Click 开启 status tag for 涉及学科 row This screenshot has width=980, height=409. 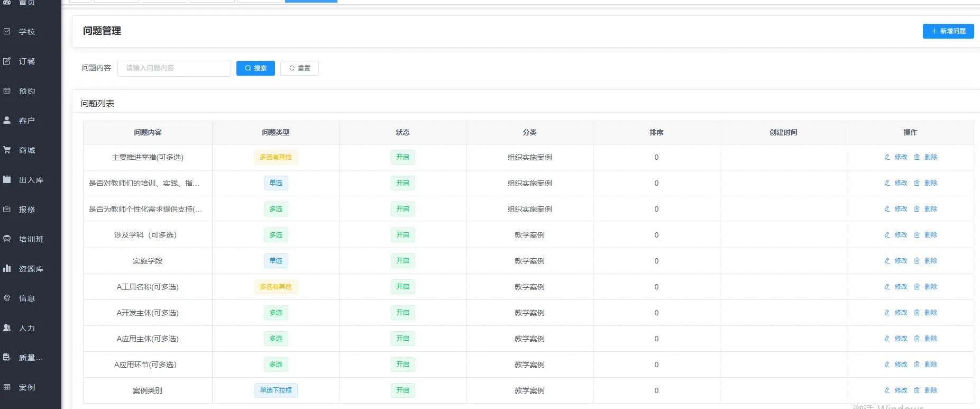click(402, 235)
